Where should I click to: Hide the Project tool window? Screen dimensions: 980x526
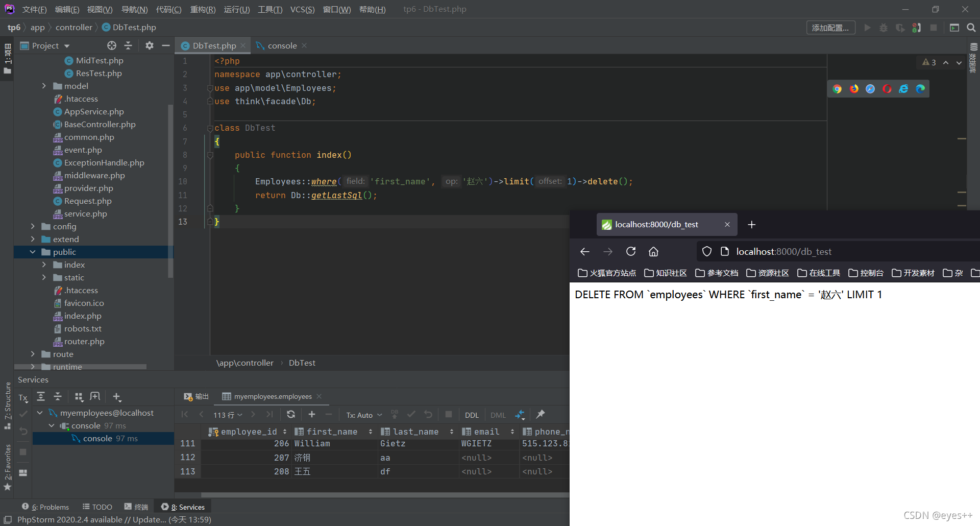(165, 45)
